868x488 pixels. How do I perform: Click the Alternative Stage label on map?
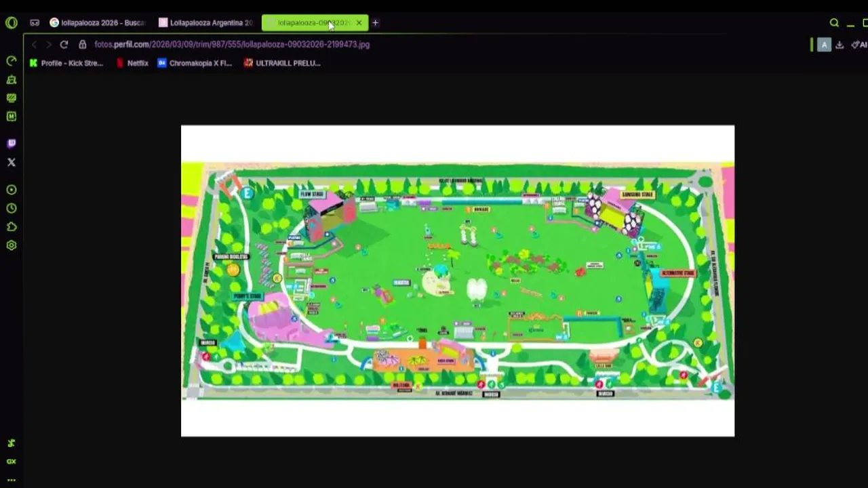tap(679, 273)
